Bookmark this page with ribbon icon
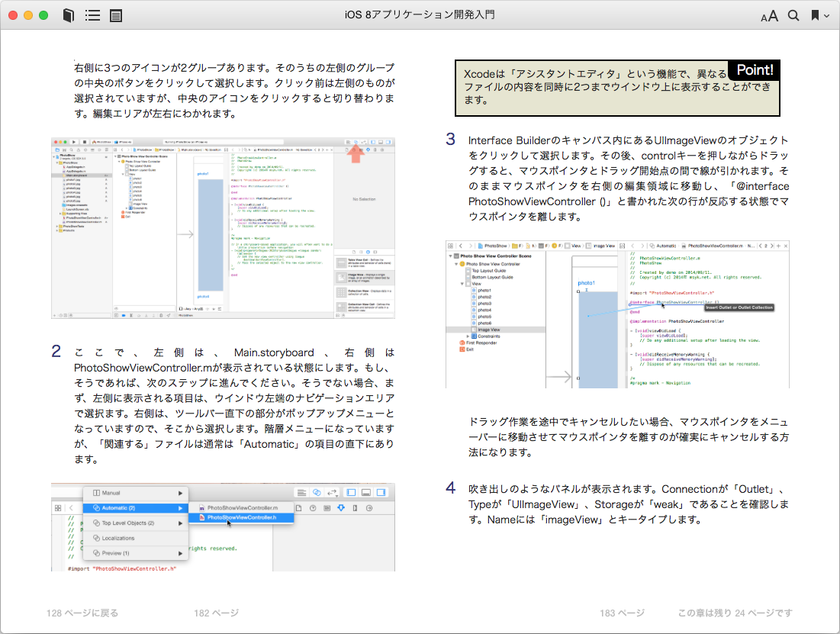 [815, 15]
